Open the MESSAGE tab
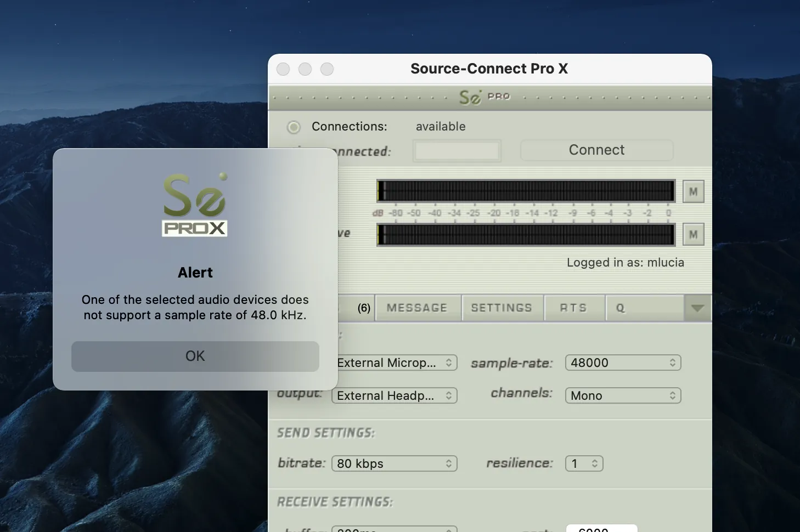The width and height of the screenshot is (800, 532). [x=417, y=308]
